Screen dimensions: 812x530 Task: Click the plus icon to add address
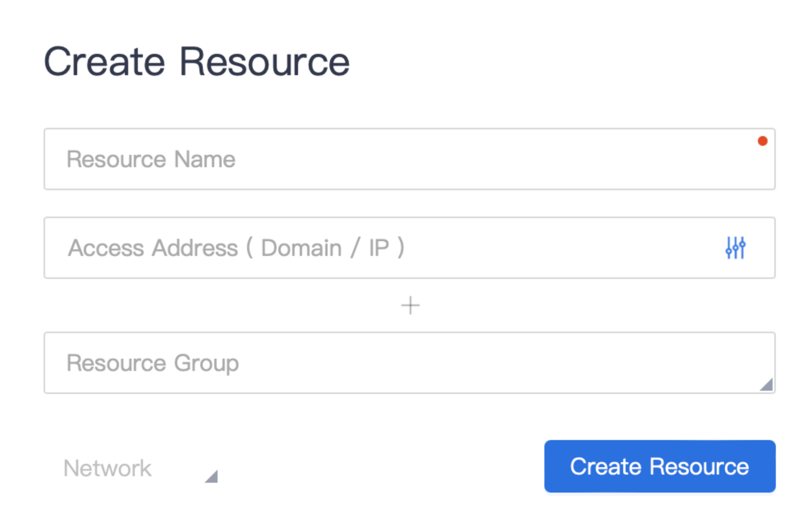[x=410, y=306]
